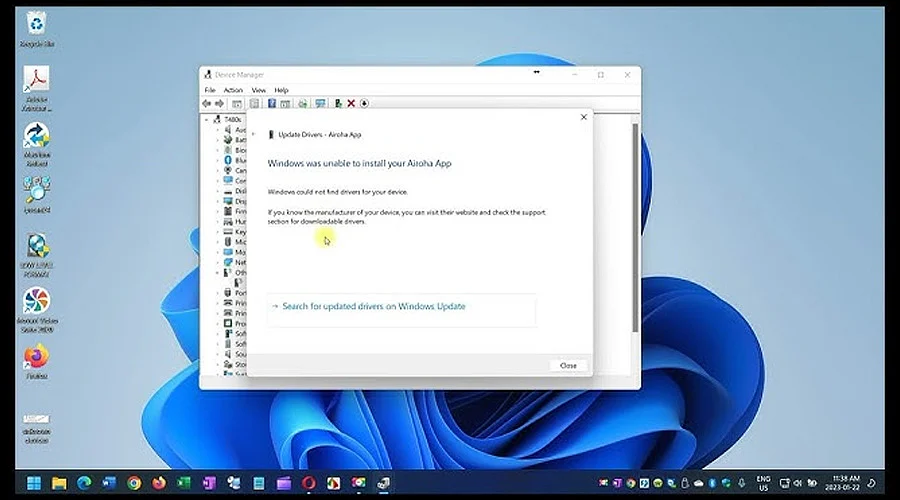Expand the Cameras category arrow
Image resolution: width=900 pixels, height=500 pixels.
coord(218,170)
